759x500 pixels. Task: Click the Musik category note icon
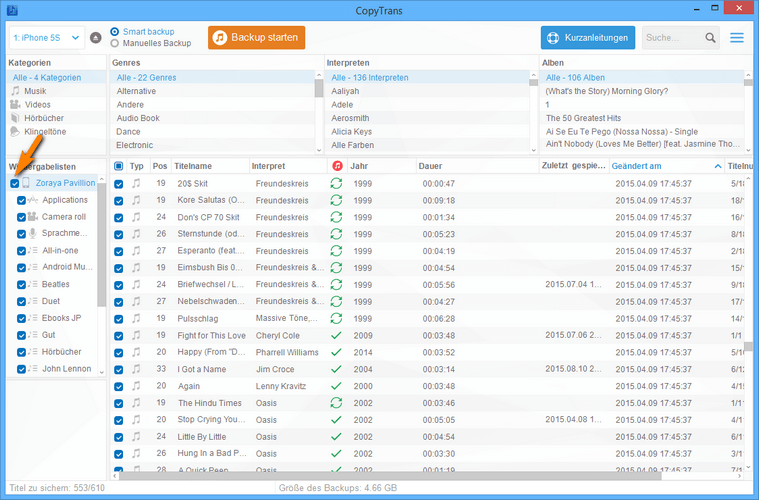(x=15, y=91)
